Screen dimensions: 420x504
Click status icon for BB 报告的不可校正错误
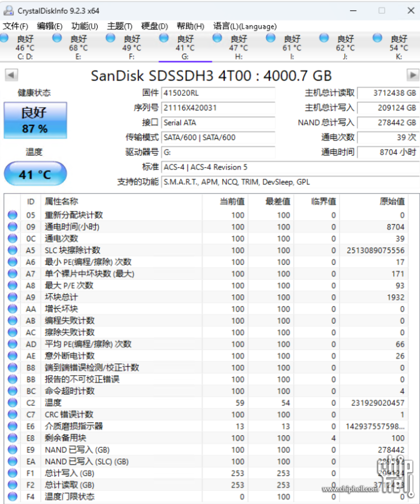(12, 379)
